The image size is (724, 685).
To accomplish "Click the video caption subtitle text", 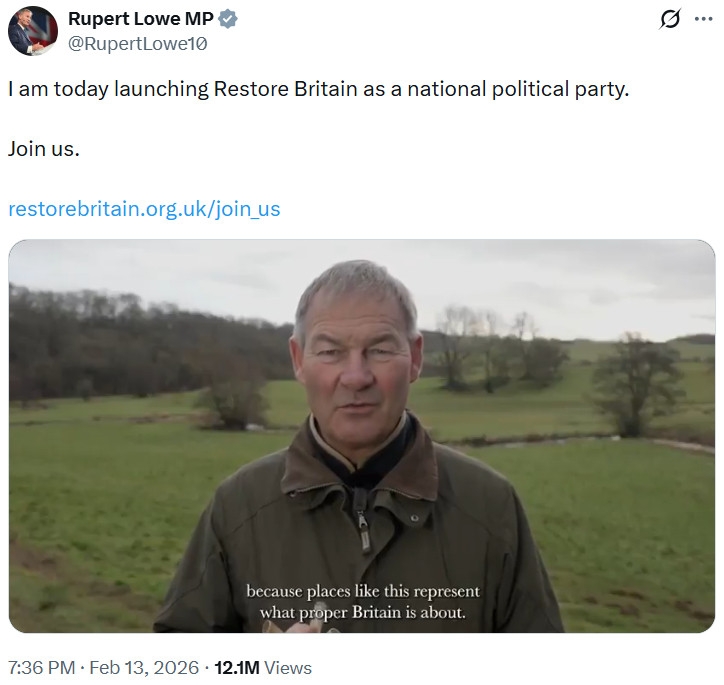I will coord(362,602).
